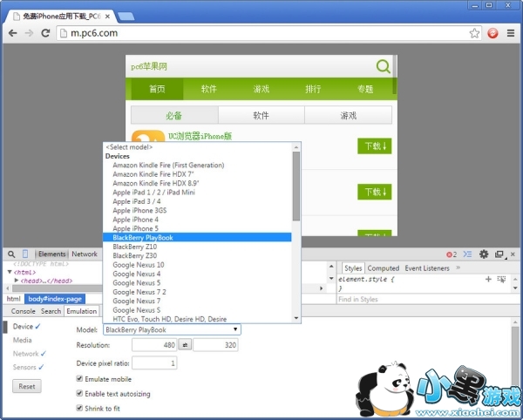523x420 pixels.
Task: Close the DevTools panel
Action: pos(513,254)
